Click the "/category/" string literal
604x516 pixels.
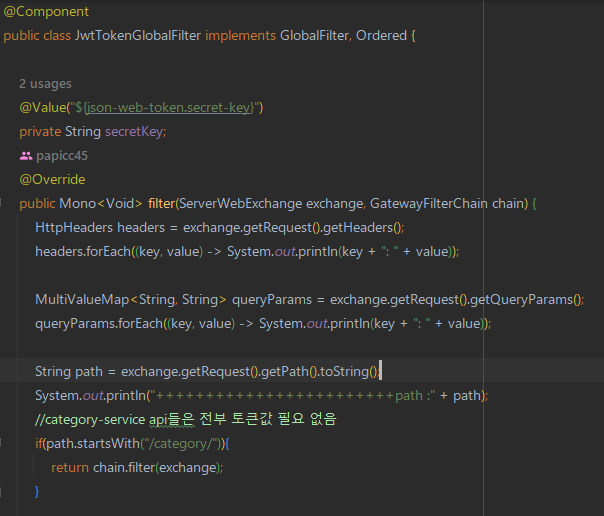click(180, 444)
